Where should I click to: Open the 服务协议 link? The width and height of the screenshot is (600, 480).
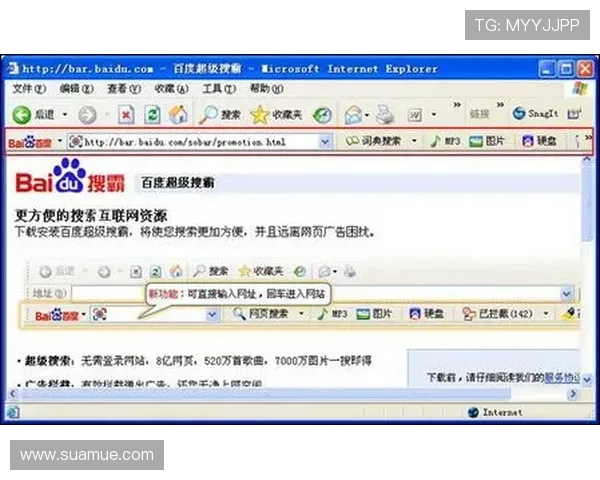[562, 378]
